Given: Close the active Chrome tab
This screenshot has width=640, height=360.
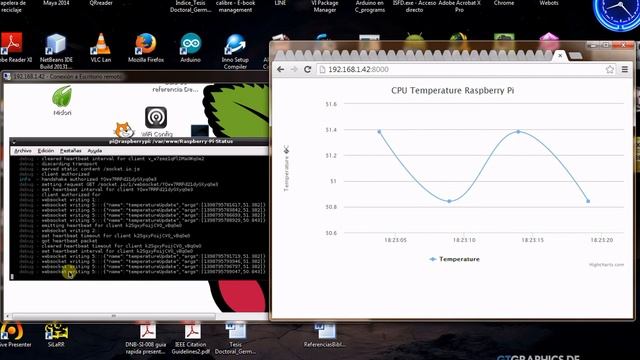Looking at the screenshot, I should (560, 56).
